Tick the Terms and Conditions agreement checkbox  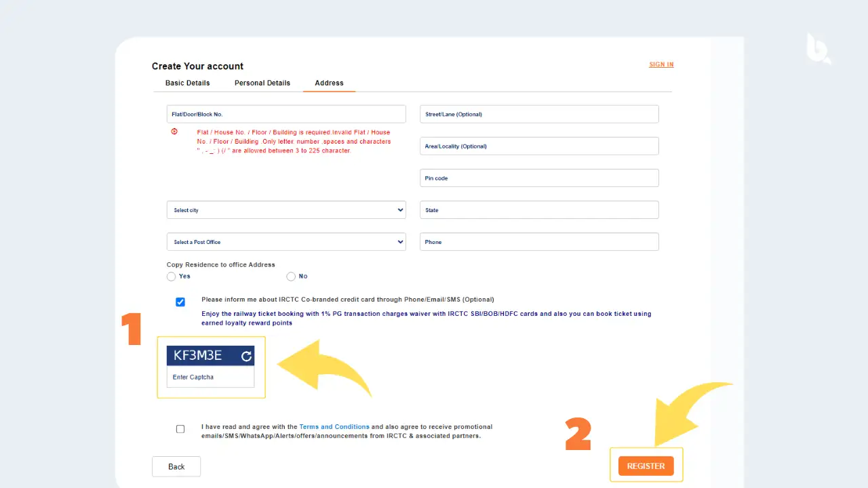pos(180,429)
